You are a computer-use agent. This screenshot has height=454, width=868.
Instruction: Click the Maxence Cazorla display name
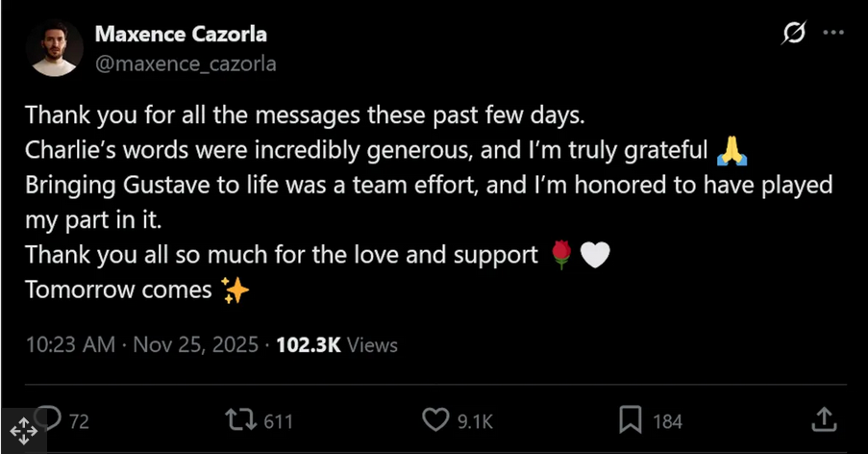click(181, 35)
